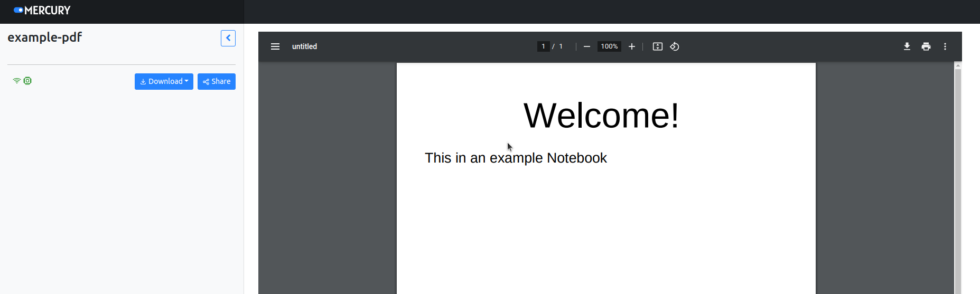Viewport: 980px width, 294px height.
Task: Click the 'untitled' document title
Action: [304, 46]
